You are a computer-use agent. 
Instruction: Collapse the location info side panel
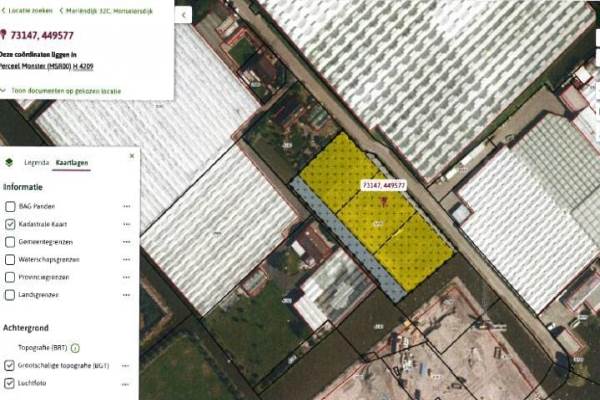[x=184, y=16]
